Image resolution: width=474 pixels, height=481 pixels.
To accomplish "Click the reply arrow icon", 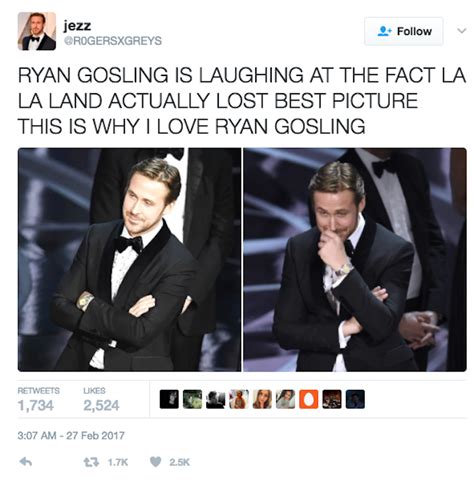I will pyautogui.click(x=26, y=462).
